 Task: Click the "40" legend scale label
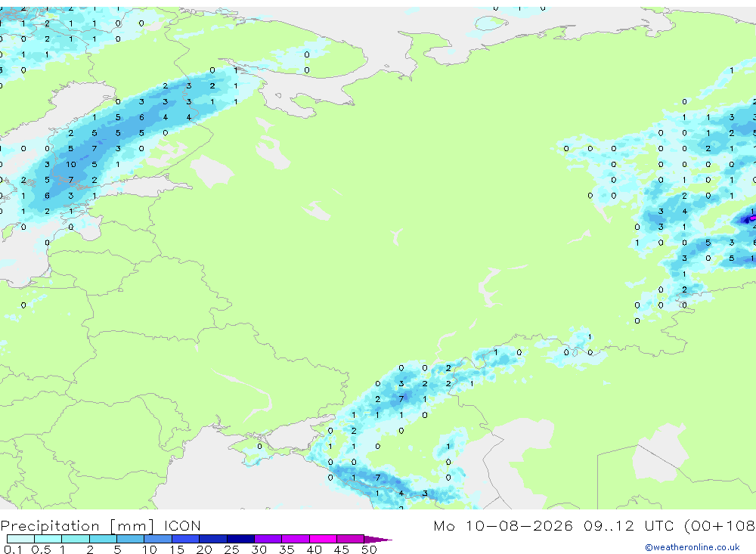pyautogui.click(x=314, y=549)
